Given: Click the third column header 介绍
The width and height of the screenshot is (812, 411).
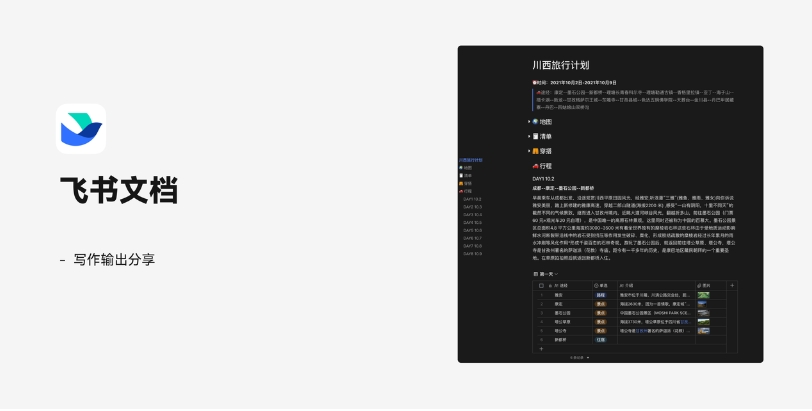Looking at the screenshot, I should pos(657,286).
